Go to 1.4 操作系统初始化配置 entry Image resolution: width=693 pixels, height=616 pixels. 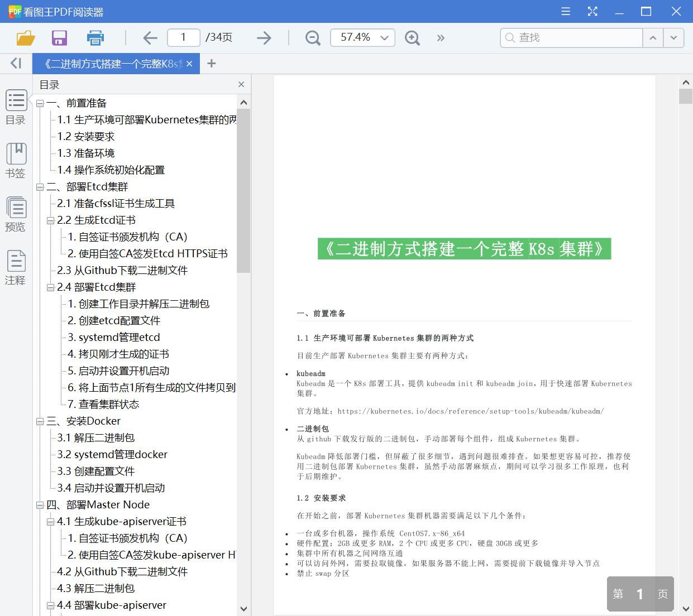(x=111, y=170)
